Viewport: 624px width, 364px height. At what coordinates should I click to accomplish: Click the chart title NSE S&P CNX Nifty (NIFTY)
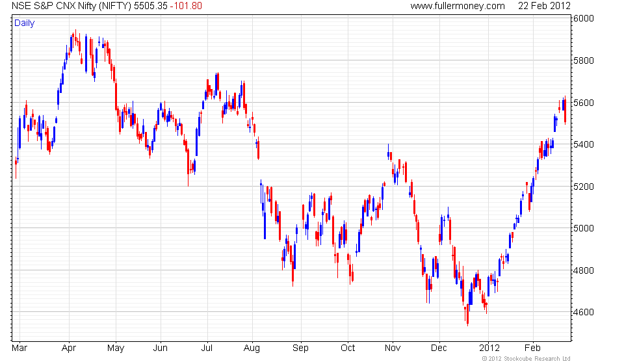(71, 6)
